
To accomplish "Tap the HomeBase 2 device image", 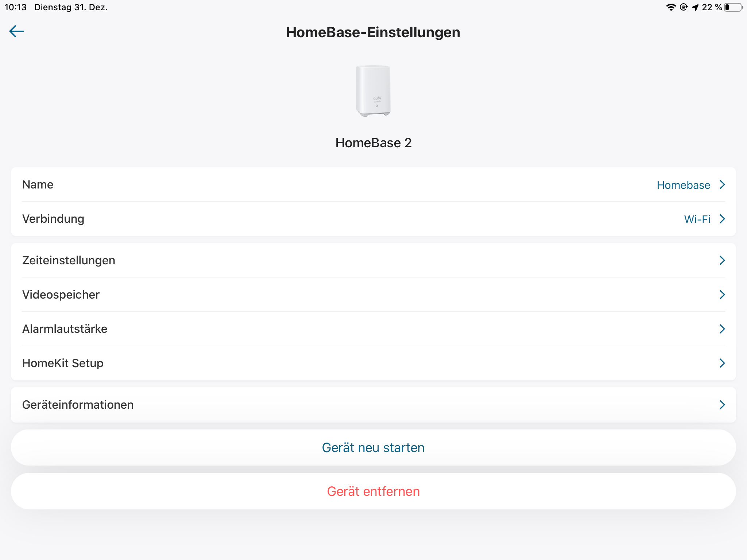I will pyautogui.click(x=373, y=91).
